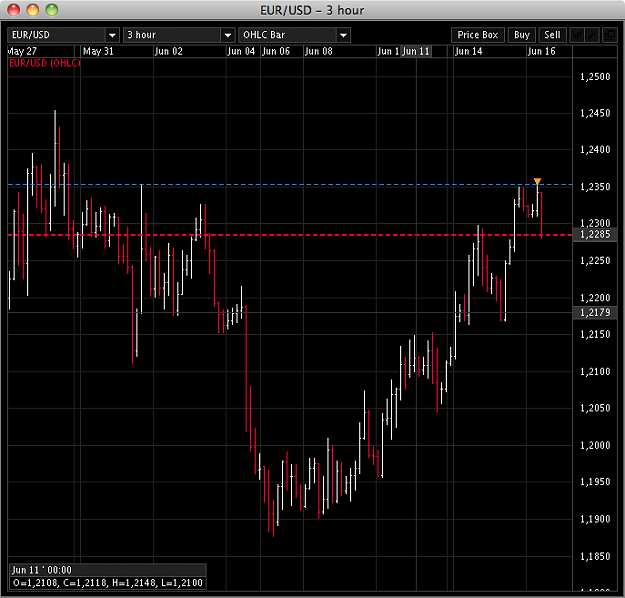Open the OHLC Bar chart type dropdown
Image resolution: width=625 pixels, height=598 pixels.
pos(294,35)
